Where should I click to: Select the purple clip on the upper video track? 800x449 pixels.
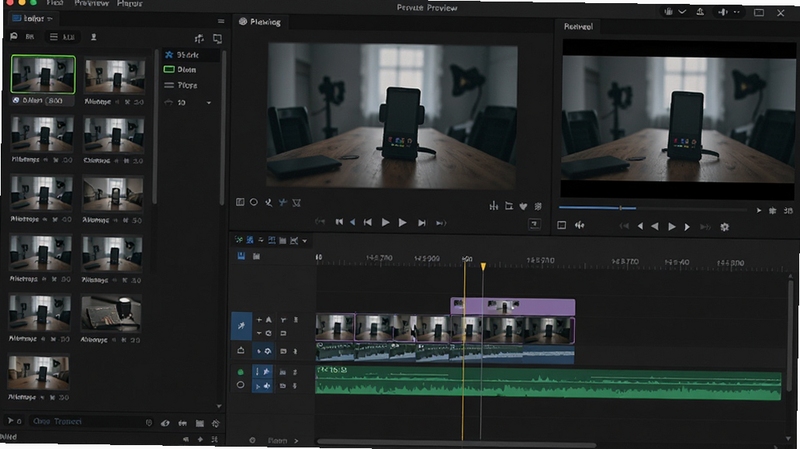[x=513, y=307]
